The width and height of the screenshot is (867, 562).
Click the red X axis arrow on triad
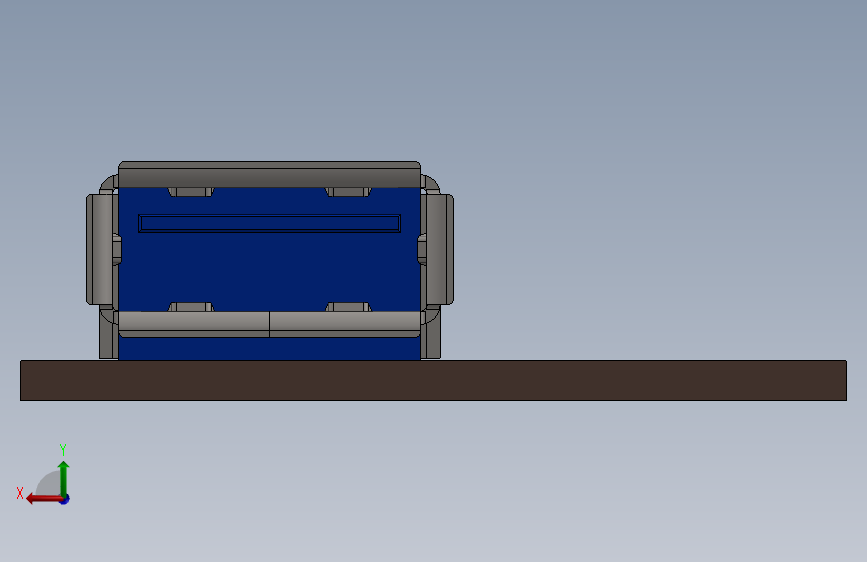pos(44,499)
